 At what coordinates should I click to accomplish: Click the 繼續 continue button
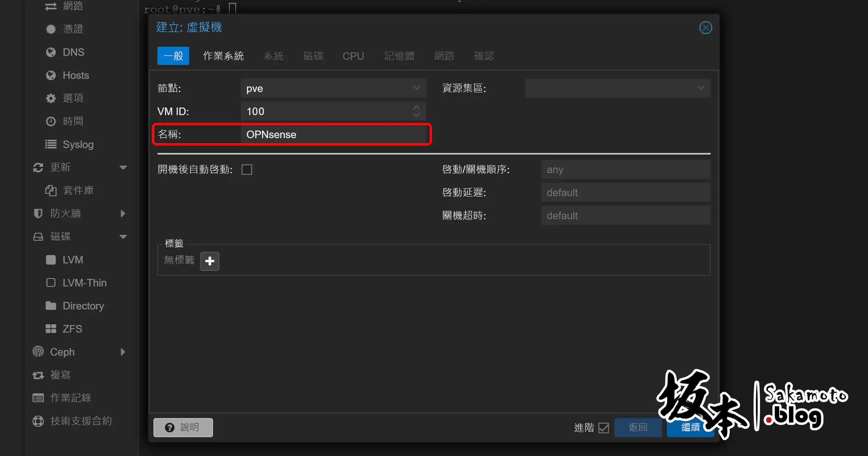pos(690,428)
